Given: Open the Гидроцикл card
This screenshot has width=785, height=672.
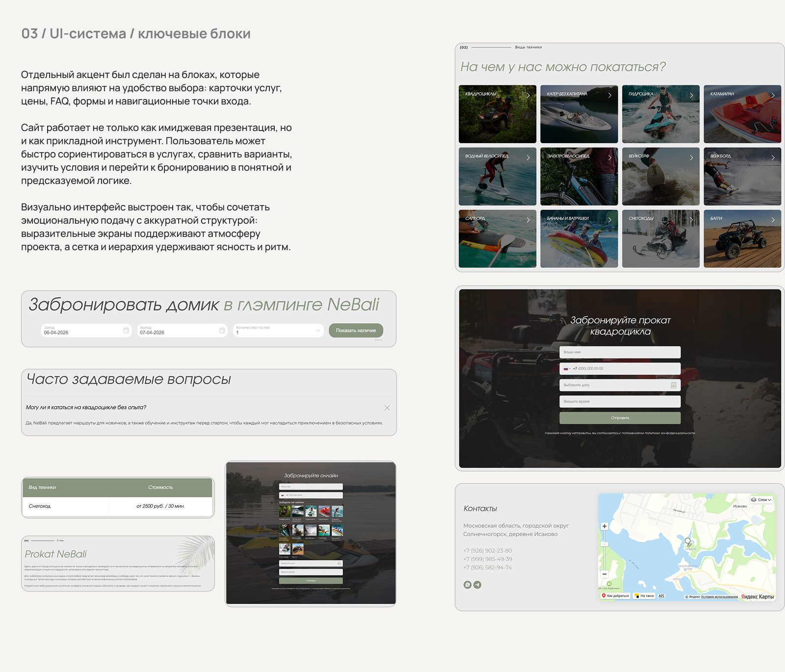Looking at the screenshot, I should pos(661,114).
